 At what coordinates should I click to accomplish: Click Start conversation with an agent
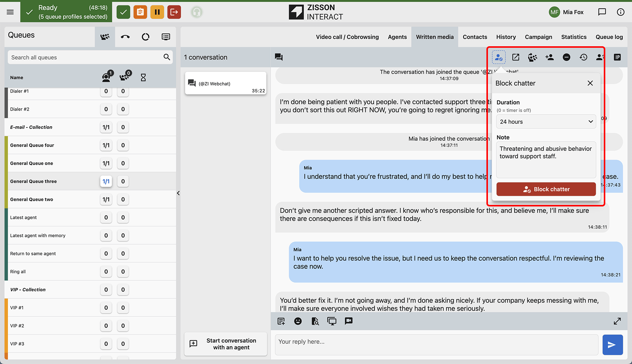pos(226,344)
